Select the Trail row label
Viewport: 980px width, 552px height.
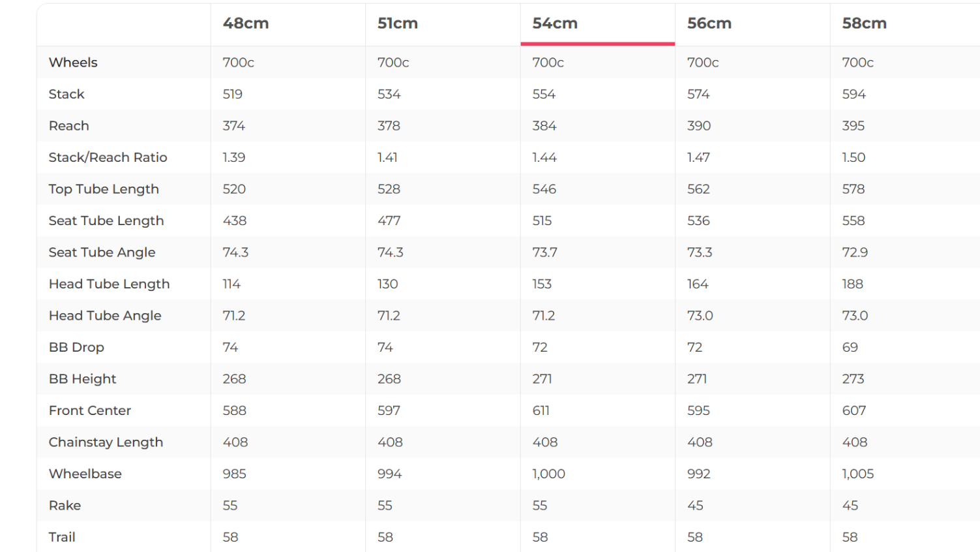(62, 537)
